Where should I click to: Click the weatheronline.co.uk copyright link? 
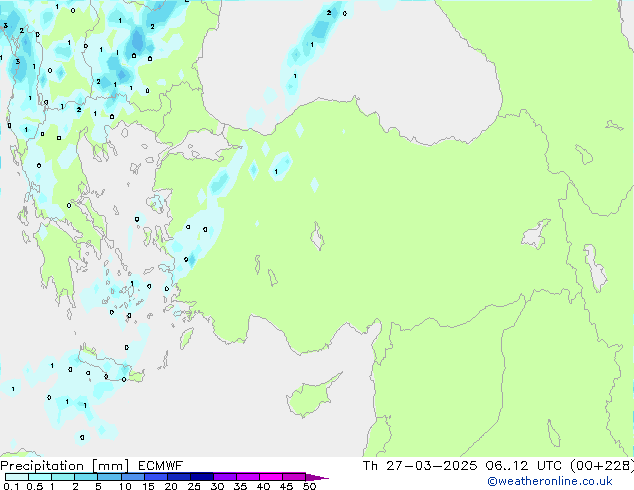click(549, 481)
